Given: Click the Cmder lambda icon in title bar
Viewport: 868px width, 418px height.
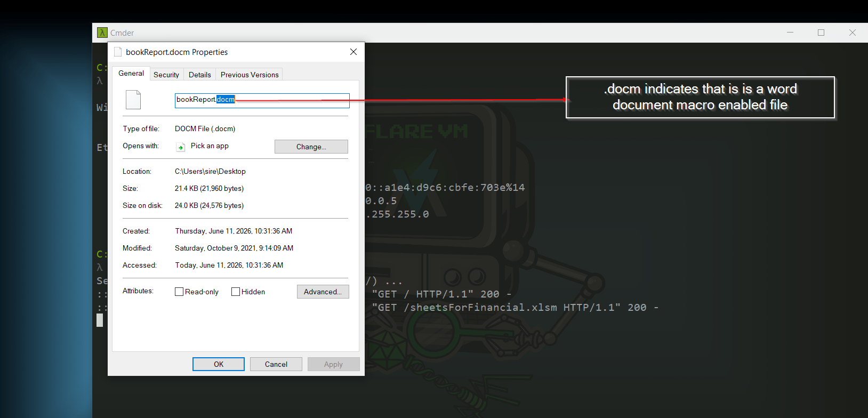Looking at the screenshot, I should (102, 33).
